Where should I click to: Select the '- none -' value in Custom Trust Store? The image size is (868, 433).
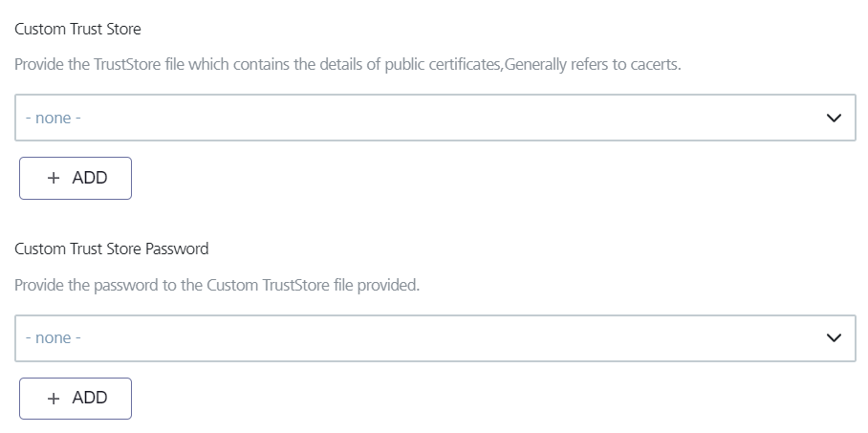(x=53, y=119)
